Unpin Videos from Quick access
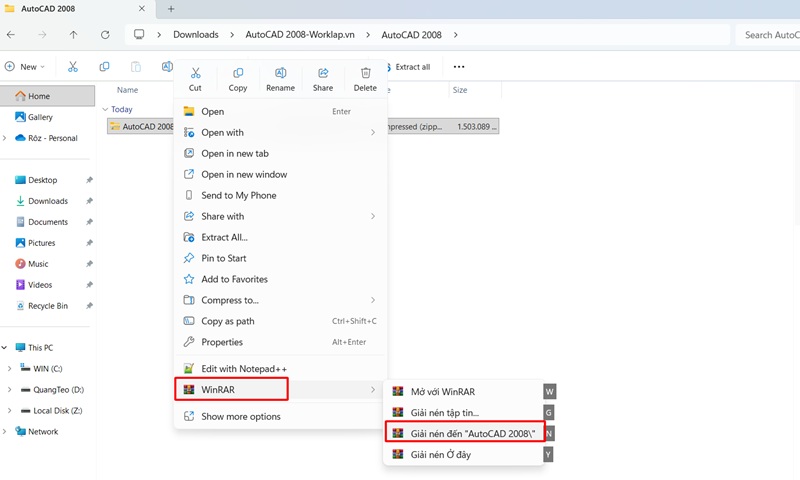Image resolution: width=800 pixels, height=480 pixels. (x=89, y=285)
